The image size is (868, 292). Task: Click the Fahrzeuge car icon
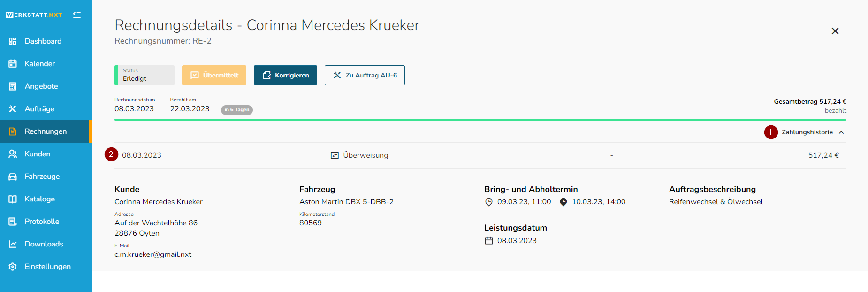13,177
